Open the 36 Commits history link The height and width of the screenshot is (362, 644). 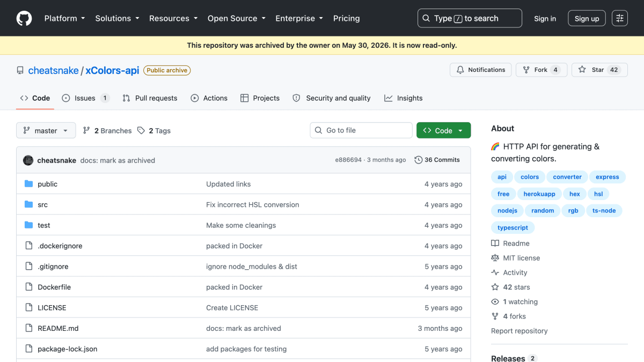(437, 160)
